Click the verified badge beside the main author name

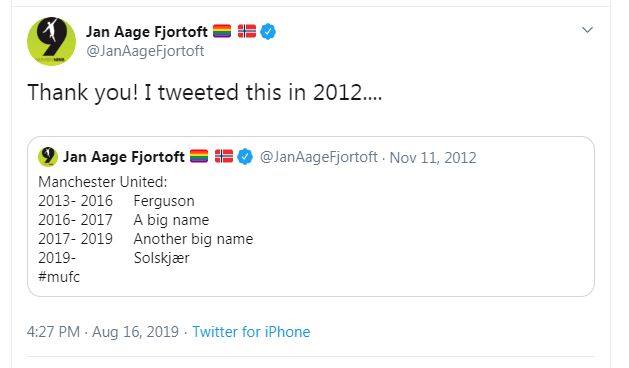pyautogui.click(x=268, y=31)
